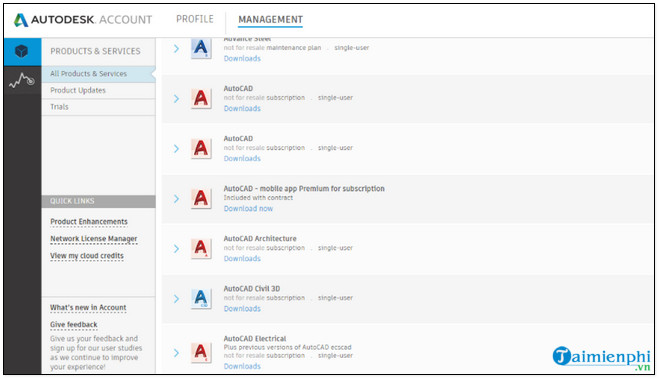Open Downloads link for AutoCAD Civil 3D
659x379 pixels.
coord(242,308)
